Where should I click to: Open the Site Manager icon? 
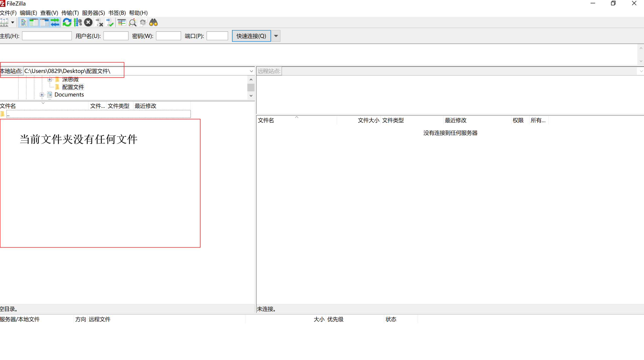[4, 22]
